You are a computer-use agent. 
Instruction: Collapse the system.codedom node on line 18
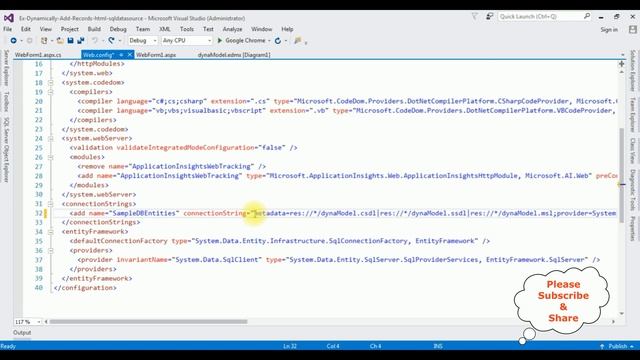click(x=51, y=82)
